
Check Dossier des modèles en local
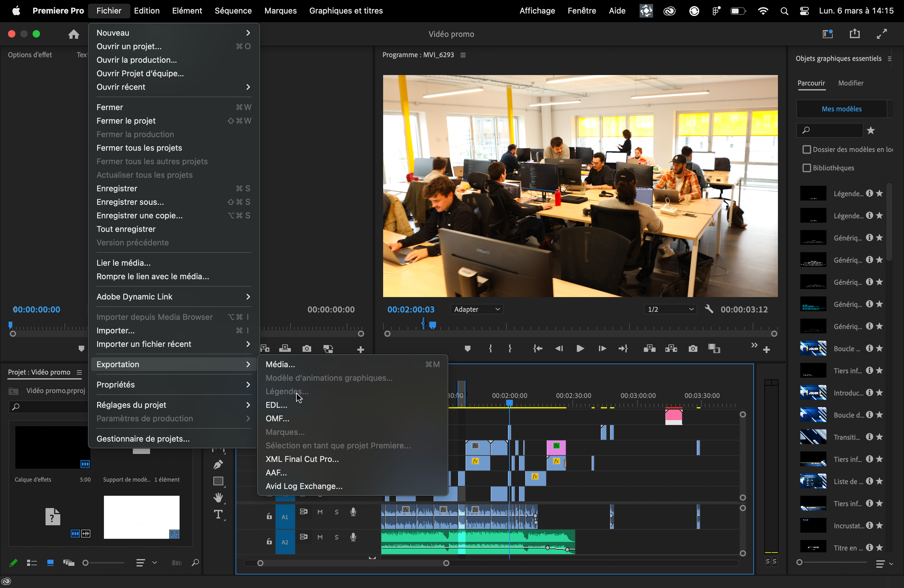point(807,149)
